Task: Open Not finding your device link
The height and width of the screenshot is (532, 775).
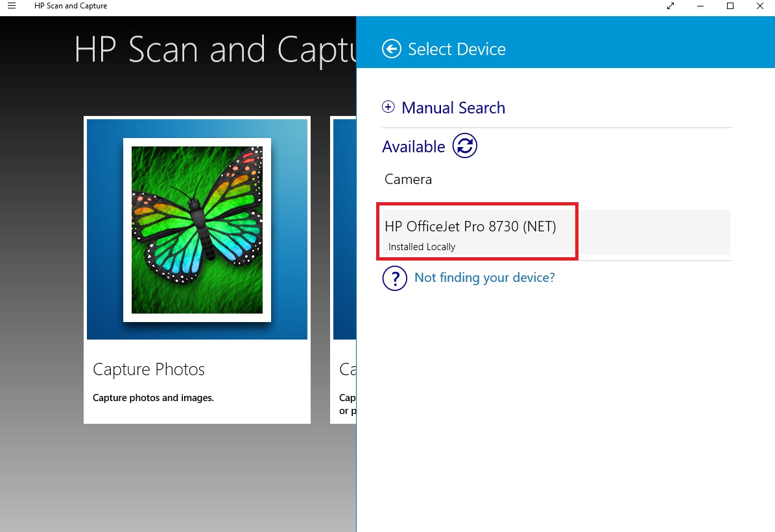Action: pyautogui.click(x=484, y=277)
